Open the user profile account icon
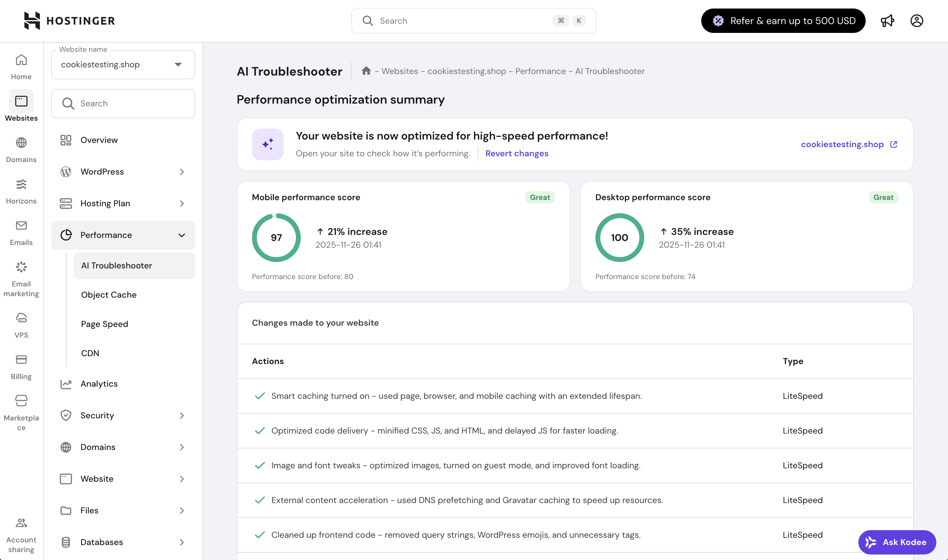This screenshot has height=560, width=948. tap(917, 21)
